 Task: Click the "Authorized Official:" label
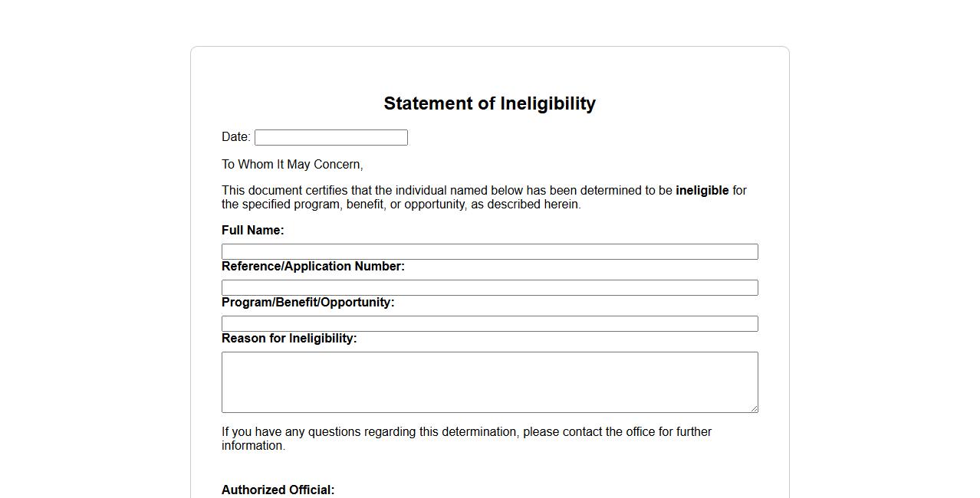pyautogui.click(x=278, y=490)
